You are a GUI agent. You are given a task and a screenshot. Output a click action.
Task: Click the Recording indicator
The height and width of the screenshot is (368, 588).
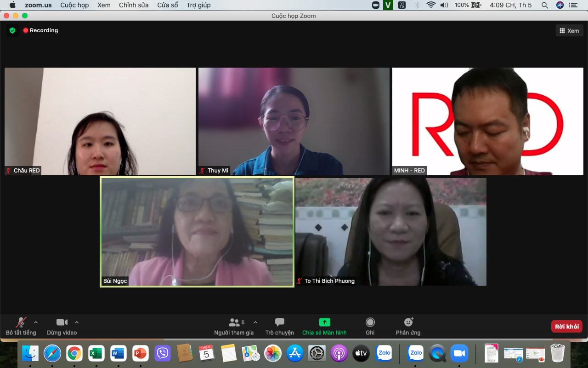40,30
